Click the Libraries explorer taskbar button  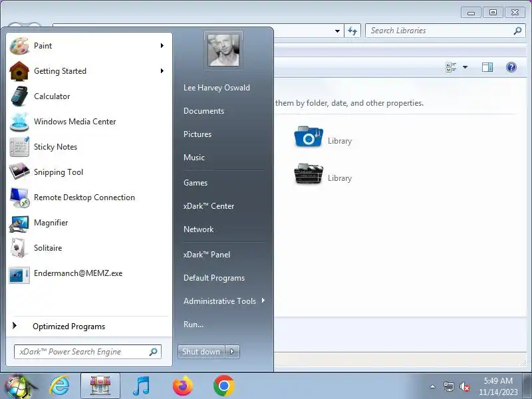[x=100, y=386]
